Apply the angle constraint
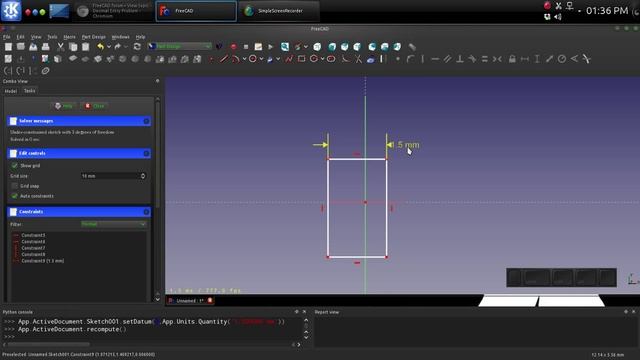640x360 pixels. pyautogui.click(x=574, y=59)
